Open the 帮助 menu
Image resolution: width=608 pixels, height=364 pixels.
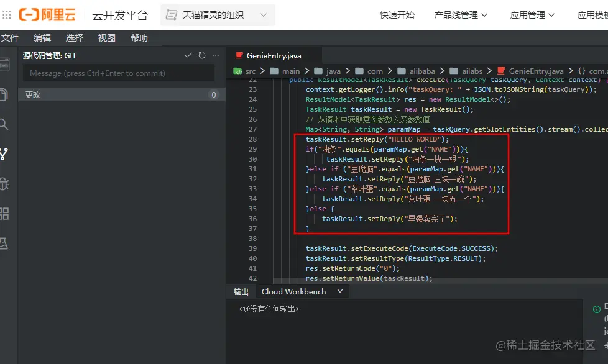[x=139, y=38]
